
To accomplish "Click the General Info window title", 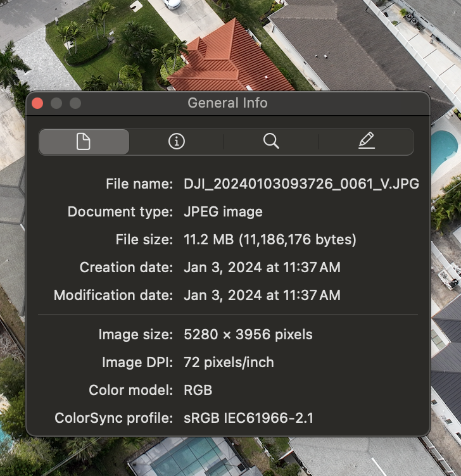I will [227, 103].
